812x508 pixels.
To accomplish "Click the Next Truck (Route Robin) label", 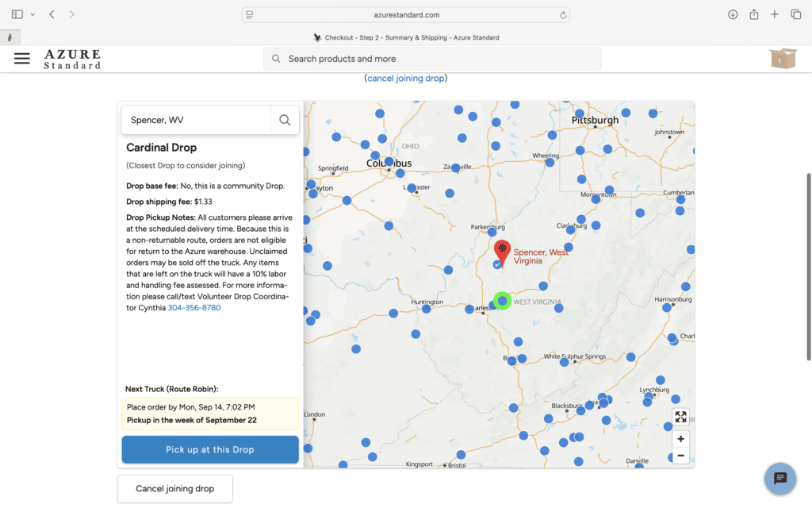I will pos(171,389).
